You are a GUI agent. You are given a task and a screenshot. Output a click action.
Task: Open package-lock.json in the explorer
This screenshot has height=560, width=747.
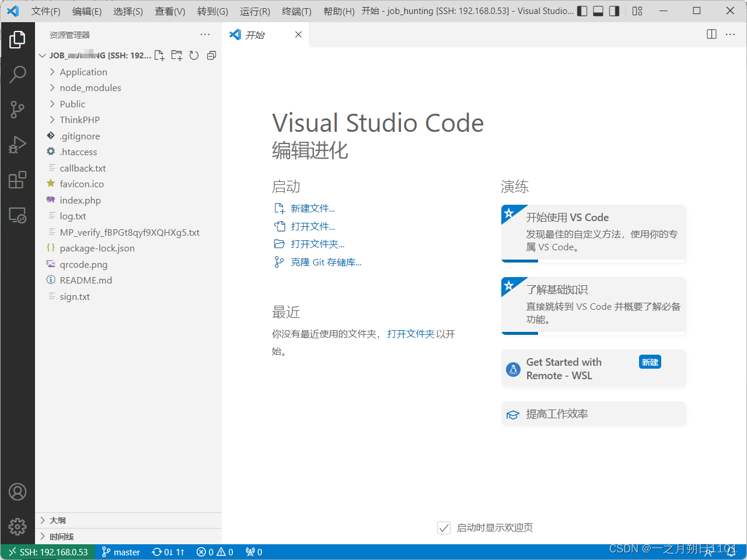[x=128, y=249]
